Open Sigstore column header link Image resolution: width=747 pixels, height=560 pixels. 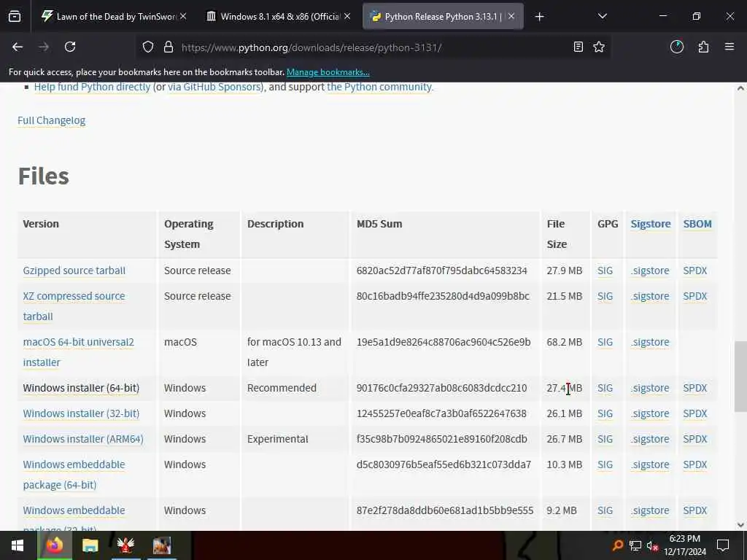pyautogui.click(x=650, y=224)
